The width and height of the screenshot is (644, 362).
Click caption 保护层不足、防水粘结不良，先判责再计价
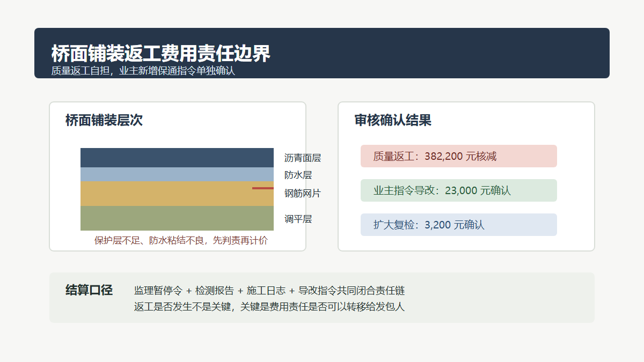(x=181, y=240)
